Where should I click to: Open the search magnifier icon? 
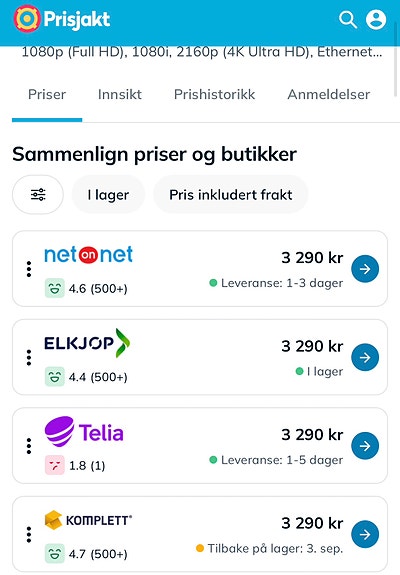pos(348,19)
